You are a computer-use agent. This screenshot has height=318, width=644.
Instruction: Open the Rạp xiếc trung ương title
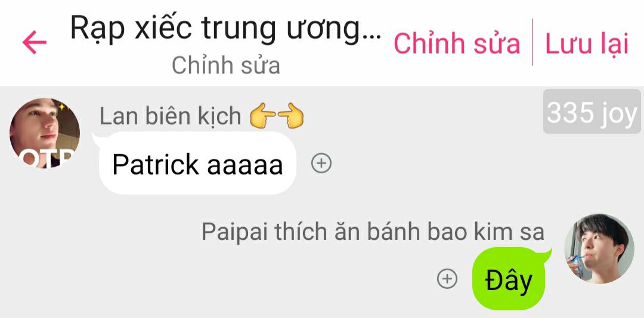(225, 28)
